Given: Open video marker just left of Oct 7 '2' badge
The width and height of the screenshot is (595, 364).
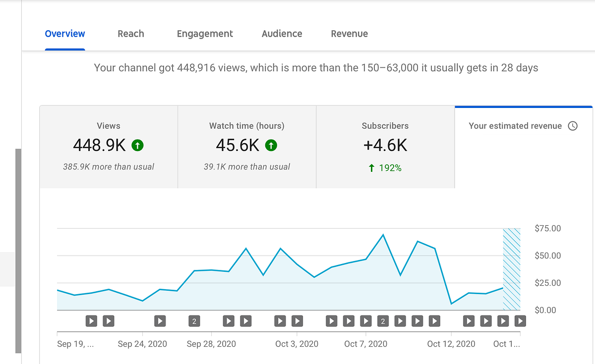Looking at the screenshot, I should click(366, 321).
